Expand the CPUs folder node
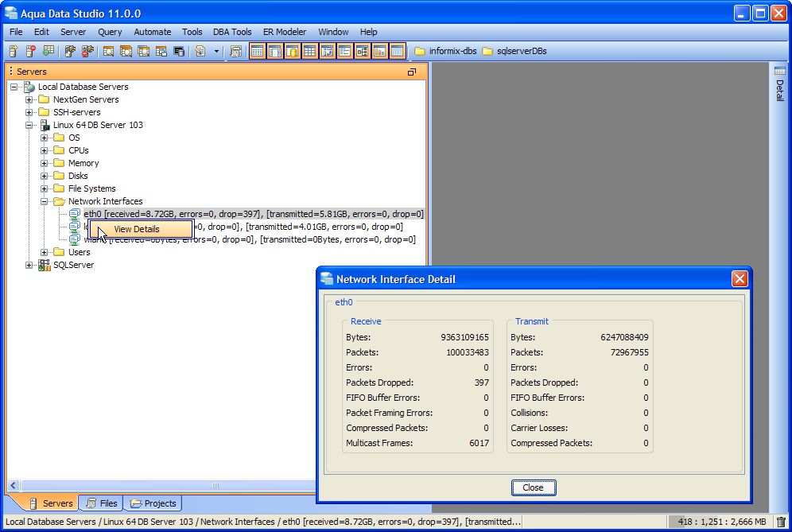This screenshot has height=532, width=792. (x=45, y=150)
